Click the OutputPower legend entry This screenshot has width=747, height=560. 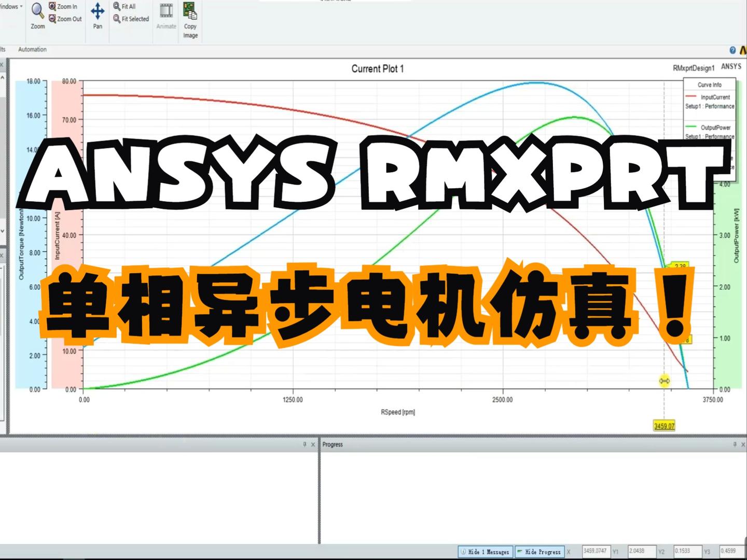[716, 127]
